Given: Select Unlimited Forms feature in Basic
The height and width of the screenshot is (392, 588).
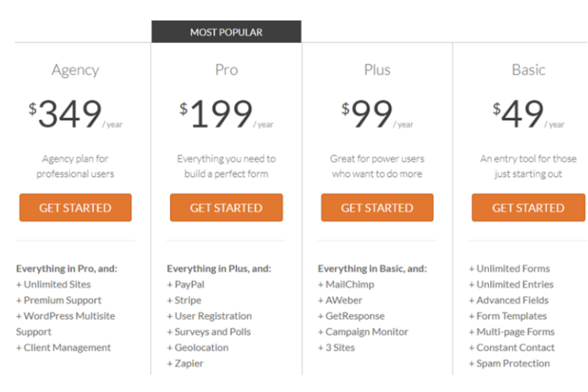Looking at the screenshot, I should pyautogui.click(x=509, y=269).
